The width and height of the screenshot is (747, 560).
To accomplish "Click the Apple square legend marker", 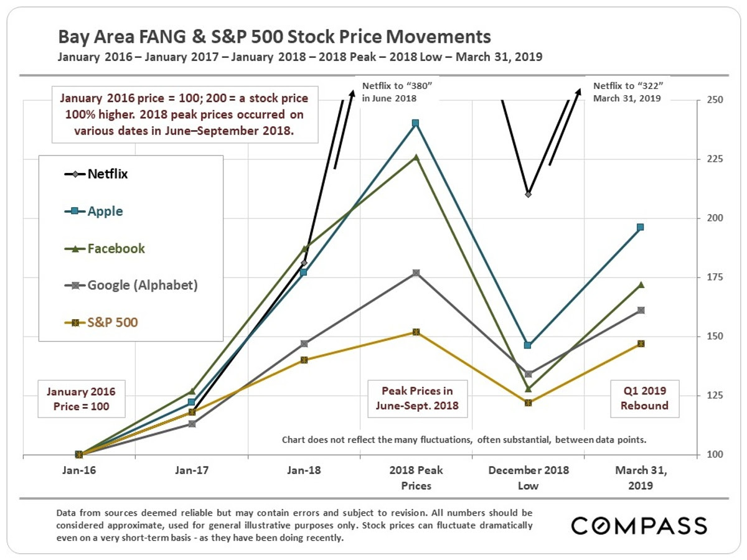I will coord(75,211).
